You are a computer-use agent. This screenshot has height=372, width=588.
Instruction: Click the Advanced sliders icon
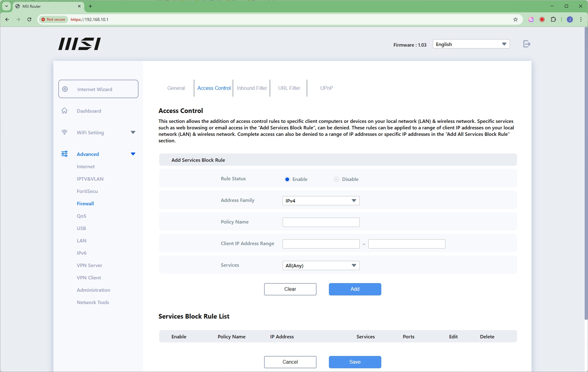tap(64, 154)
